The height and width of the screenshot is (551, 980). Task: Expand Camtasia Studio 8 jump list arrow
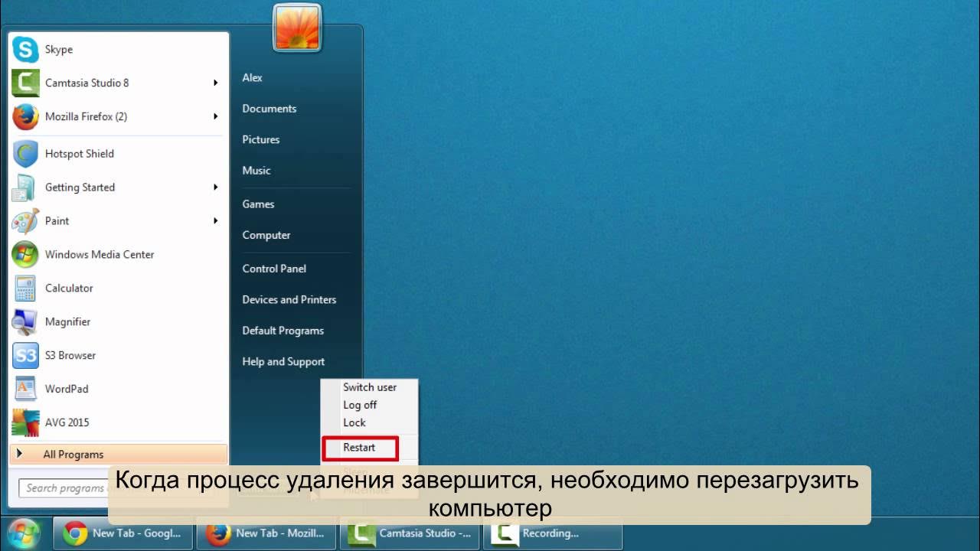216,83
